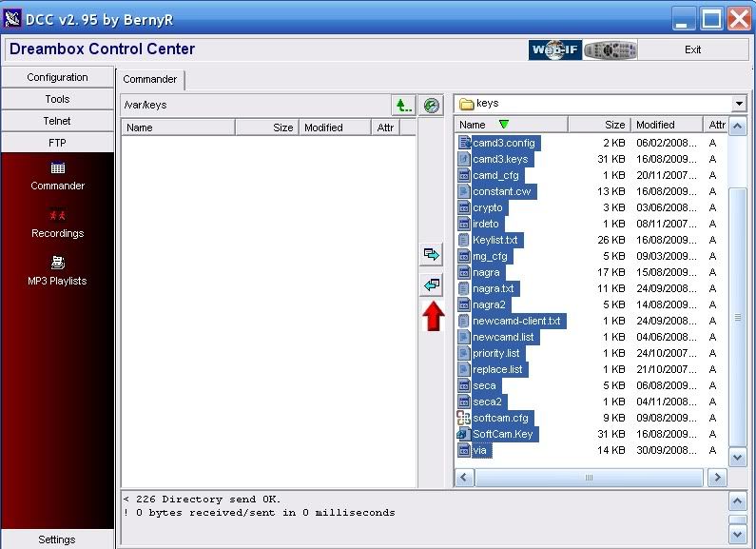The image size is (756, 549).
Task: Select the newcamd-client.txt file icon
Action: point(464,321)
